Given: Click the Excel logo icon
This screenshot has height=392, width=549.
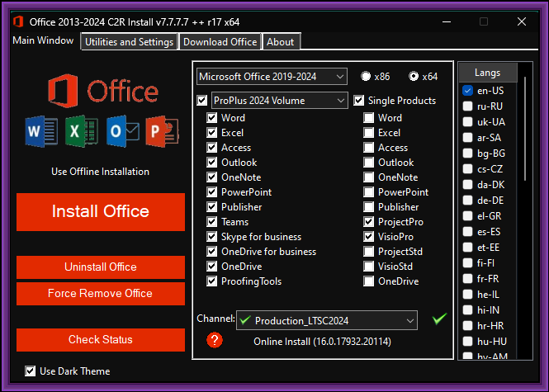Looking at the screenshot, I should [x=81, y=131].
